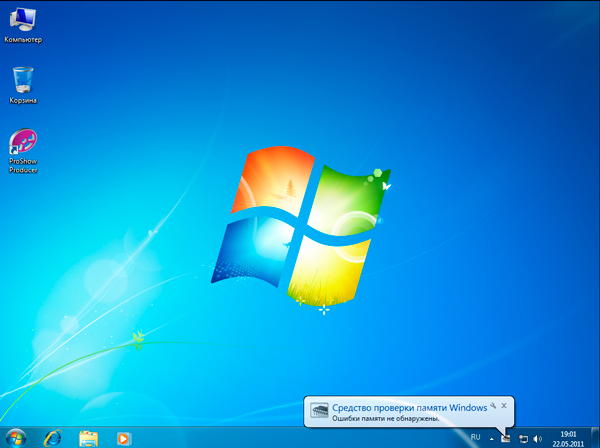The width and height of the screenshot is (600, 448).
Task: Click 'Средство проверки памяти Windows' title
Action: [x=409, y=408]
